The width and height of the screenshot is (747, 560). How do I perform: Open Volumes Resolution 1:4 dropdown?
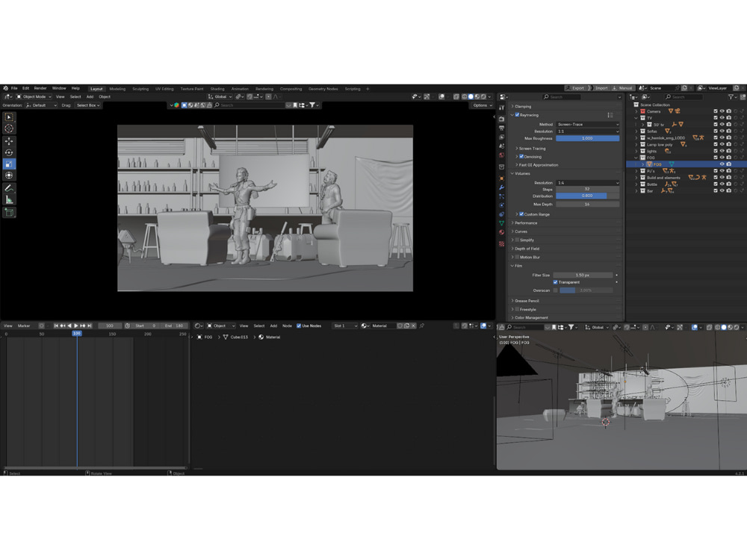click(588, 183)
